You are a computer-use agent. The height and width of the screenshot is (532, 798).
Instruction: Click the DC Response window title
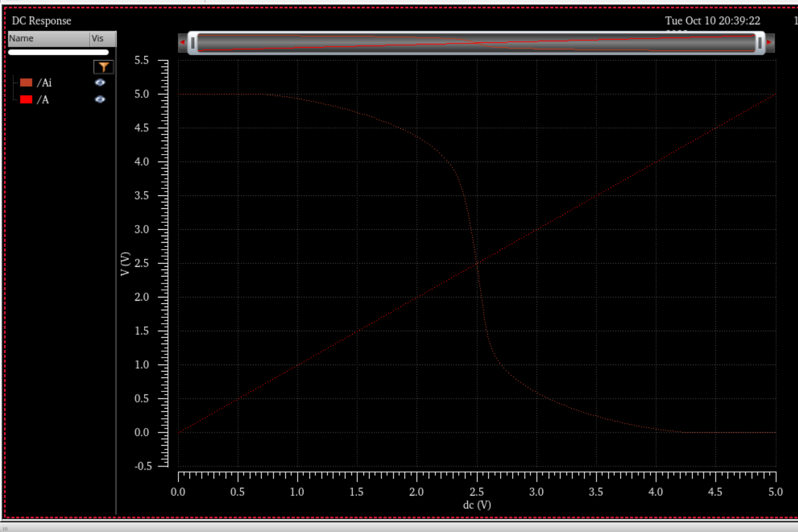pyautogui.click(x=41, y=21)
